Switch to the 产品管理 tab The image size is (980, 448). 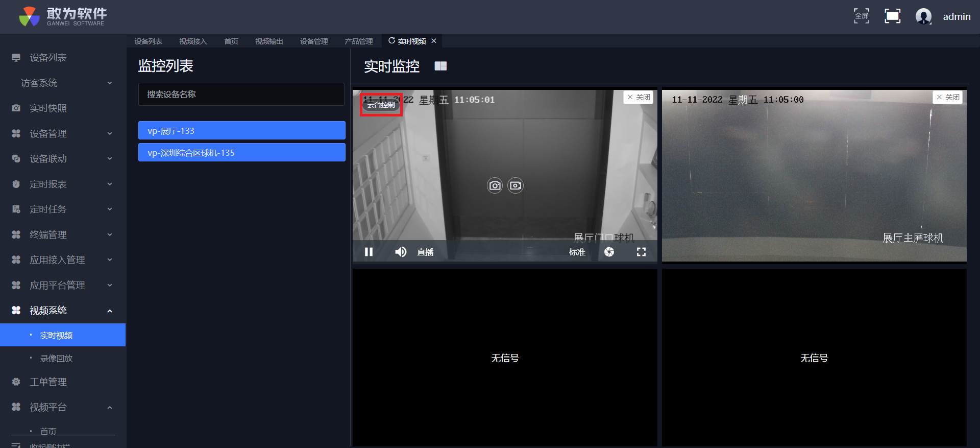click(359, 41)
